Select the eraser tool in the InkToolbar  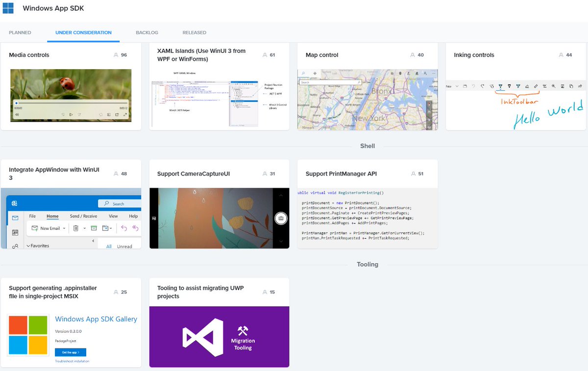pos(527,86)
